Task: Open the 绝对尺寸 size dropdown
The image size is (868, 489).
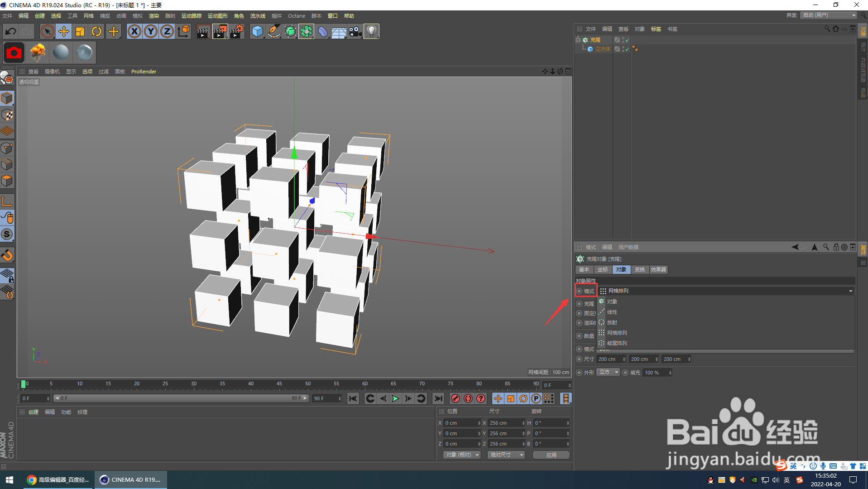Action: click(x=506, y=455)
